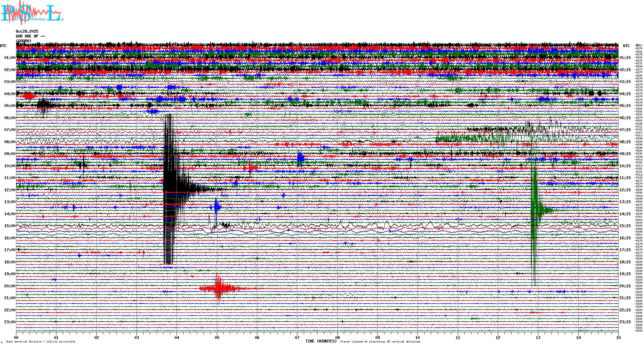The image size is (644, 346).
Task: Click the Oct28,2025 date label
Action: coord(27,31)
